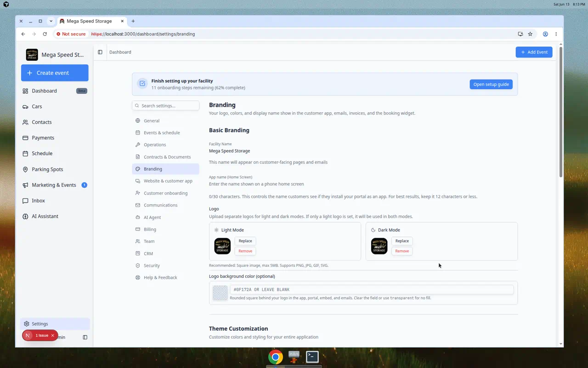Click the panel icon beside the admin name
This screenshot has width=588, height=368.
[x=85, y=337]
